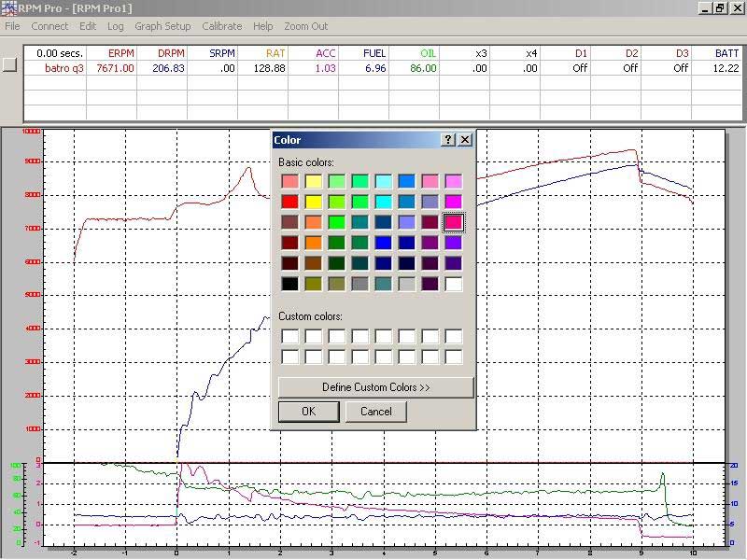Click the RAT value 128.88
747x560 pixels.
coord(263,68)
